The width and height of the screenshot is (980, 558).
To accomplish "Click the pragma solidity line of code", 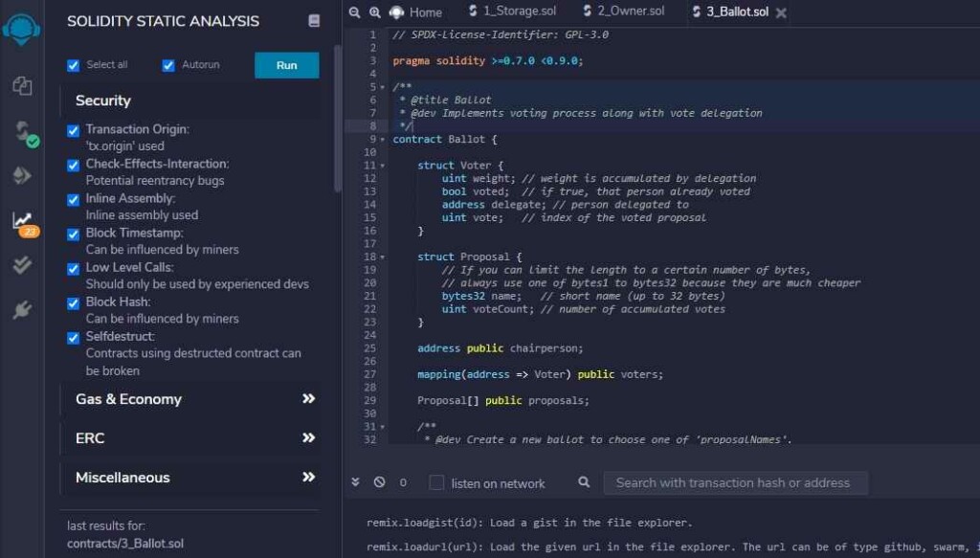I will (x=487, y=60).
